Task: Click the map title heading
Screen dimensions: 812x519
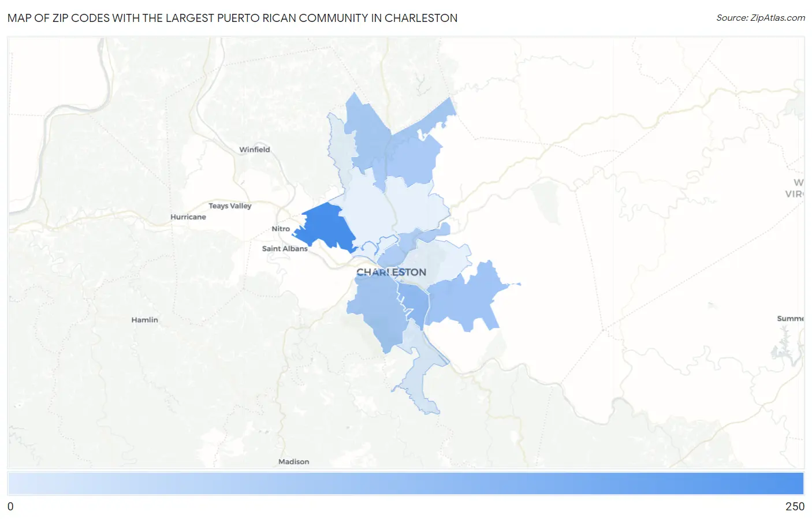Action: [232, 18]
